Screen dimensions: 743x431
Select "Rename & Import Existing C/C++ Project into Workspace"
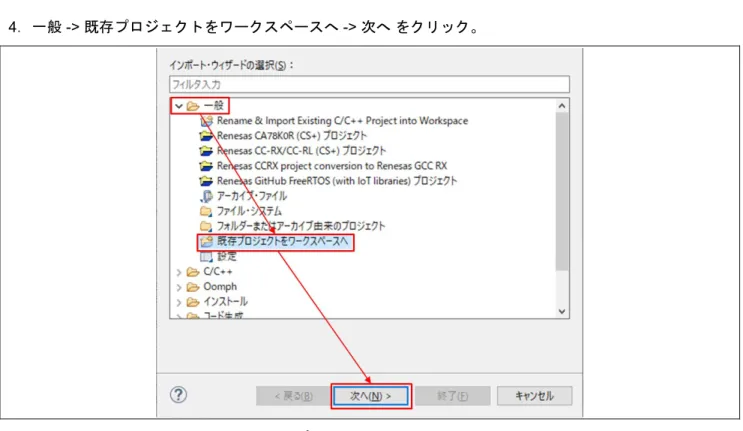(342, 121)
